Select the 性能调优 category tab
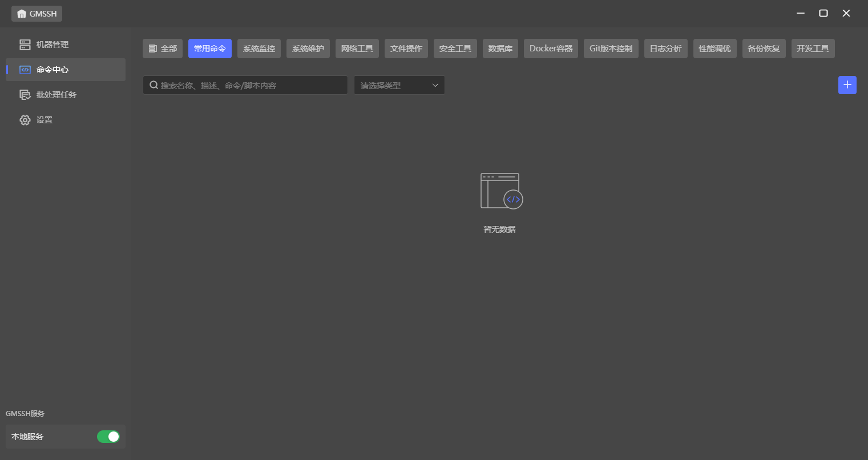 pos(714,49)
